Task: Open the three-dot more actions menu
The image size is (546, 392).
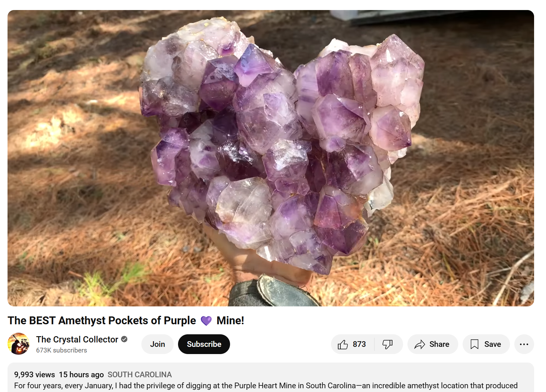Action: [x=524, y=344]
